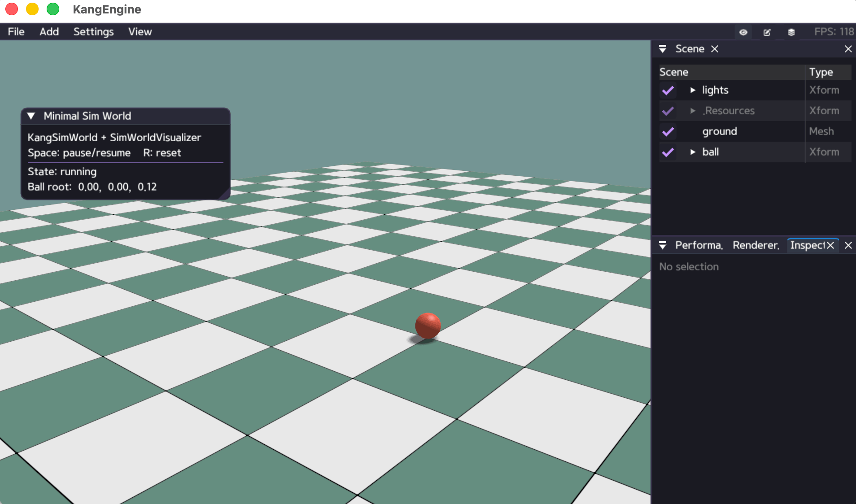The width and height of the screenshot is (856, 504).
Task: Click the overlay window resize grip corner
Action: 225,195
